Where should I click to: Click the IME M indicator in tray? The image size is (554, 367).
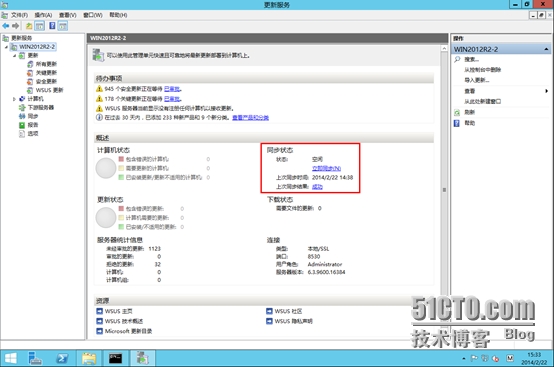tap(510, 359)
